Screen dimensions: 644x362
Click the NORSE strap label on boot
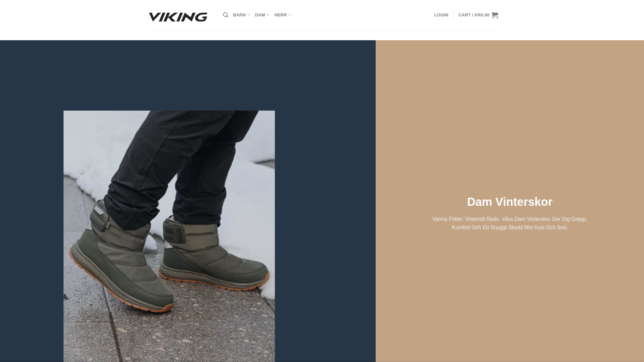180,235
